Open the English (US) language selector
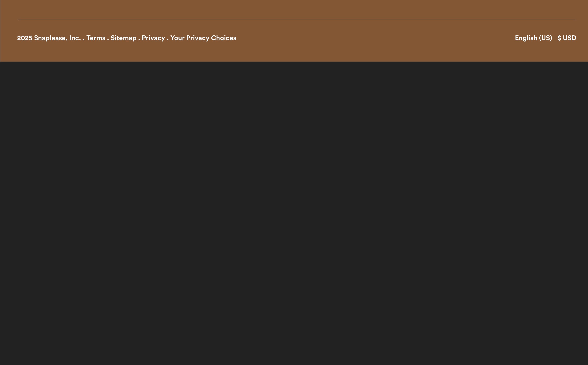This screenshot has height=365, width=588. [533, 38]
